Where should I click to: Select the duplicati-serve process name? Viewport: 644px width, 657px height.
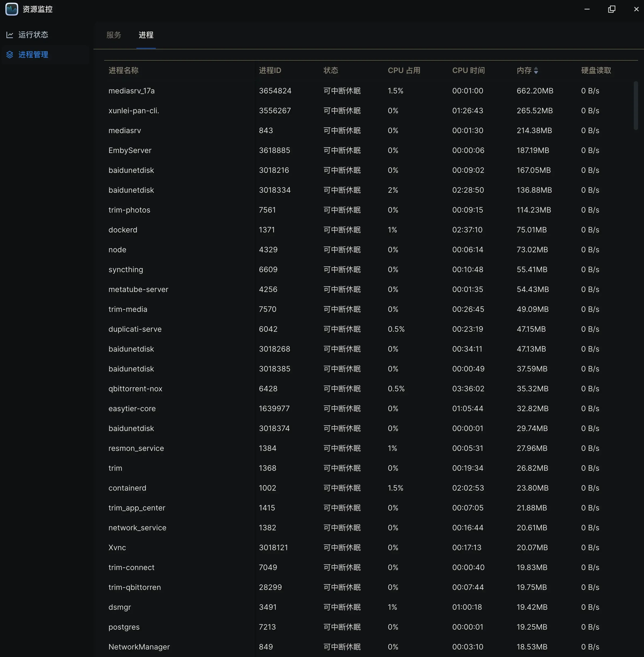point(135,329)
